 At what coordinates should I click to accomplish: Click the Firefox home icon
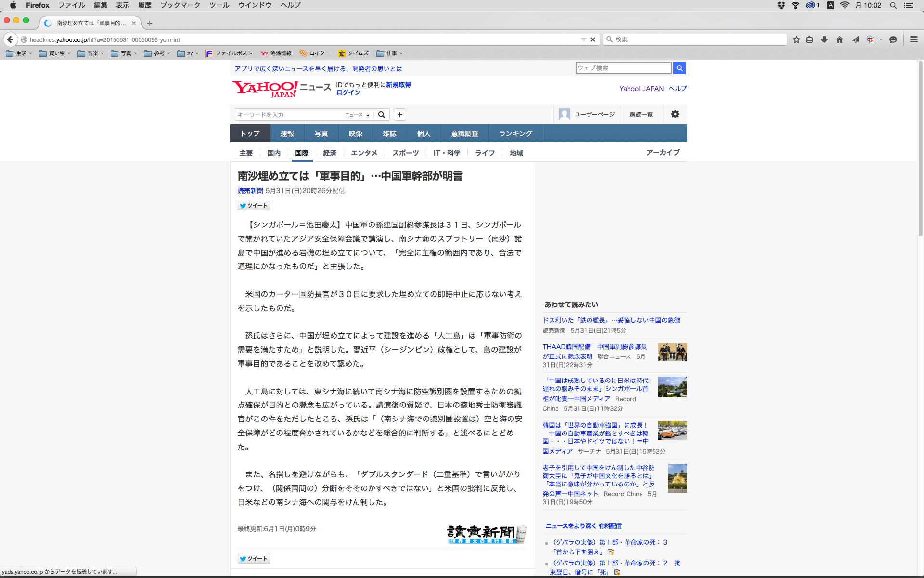point(840,39)
